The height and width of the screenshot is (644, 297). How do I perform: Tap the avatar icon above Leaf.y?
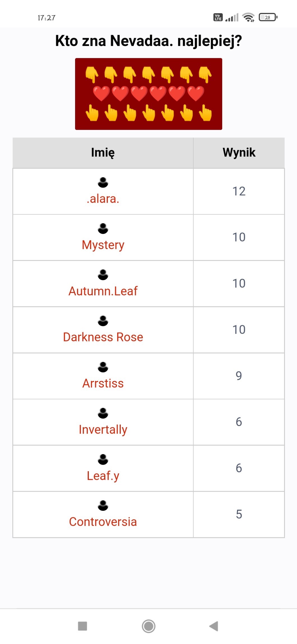pyautogui.click(x=103, y=459)
